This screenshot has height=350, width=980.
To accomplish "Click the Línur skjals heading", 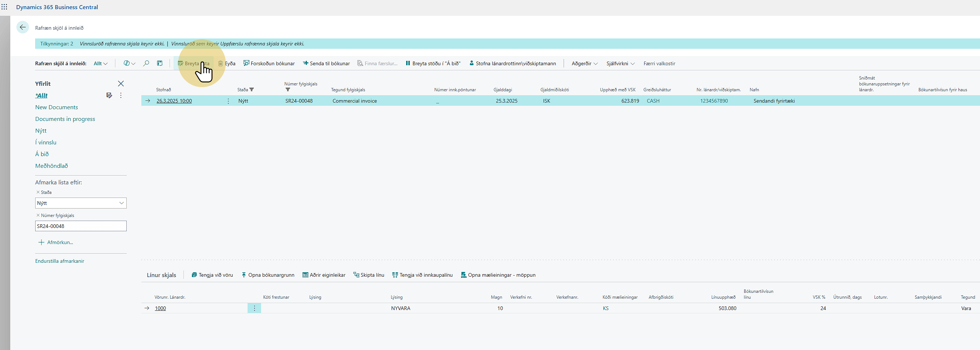I will click(162, 275).
